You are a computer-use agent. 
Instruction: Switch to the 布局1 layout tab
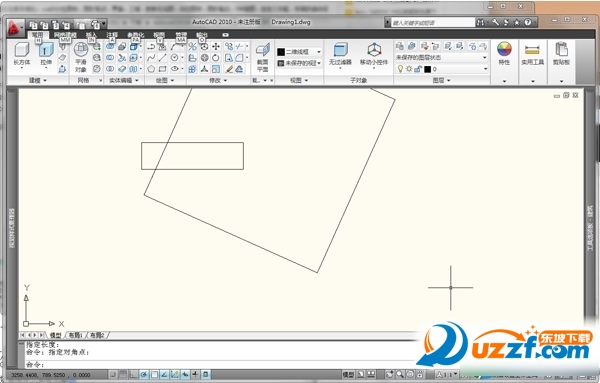(x=75, y=335)
